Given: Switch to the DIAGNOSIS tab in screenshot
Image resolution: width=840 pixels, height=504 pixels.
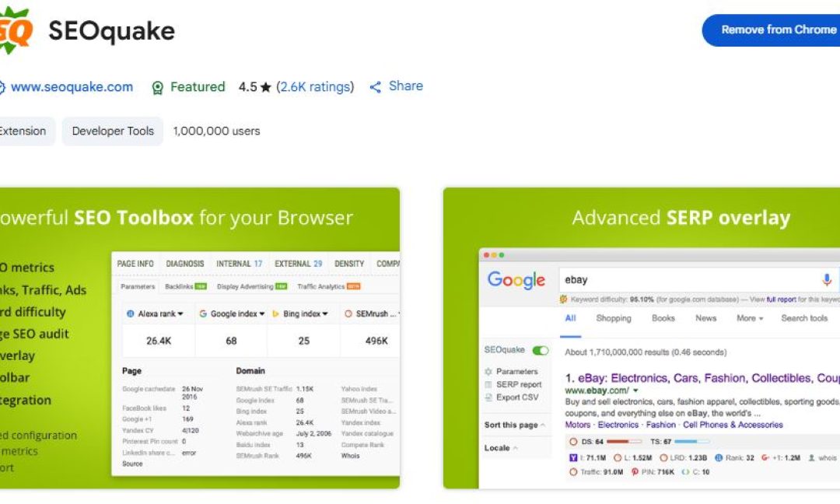Looking at the screenshot, I should 185,264.
